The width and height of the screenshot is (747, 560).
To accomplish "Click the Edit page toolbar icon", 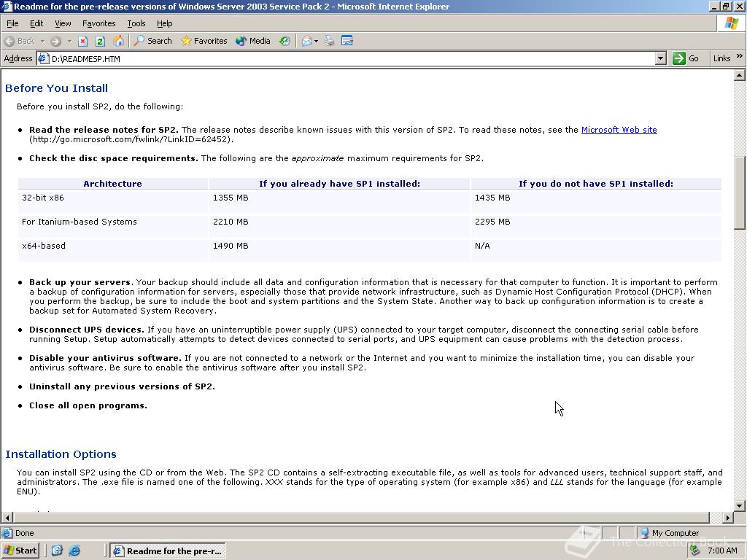I will 347,41.
